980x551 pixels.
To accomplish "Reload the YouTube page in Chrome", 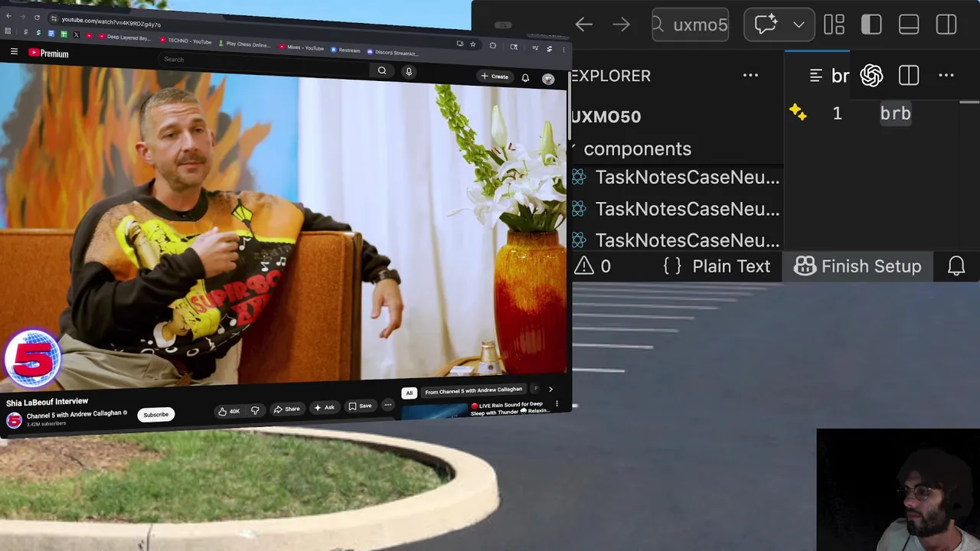I will 38,18.
